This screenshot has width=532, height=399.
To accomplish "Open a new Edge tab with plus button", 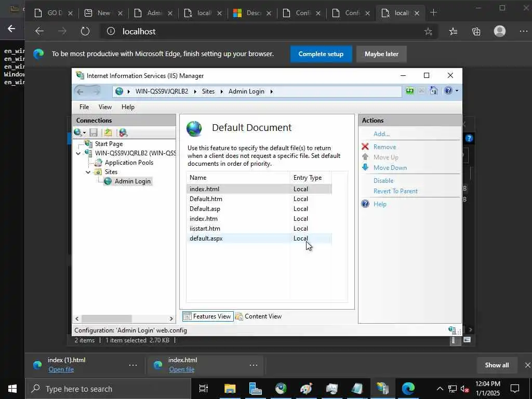I will [x=433, y=12].
